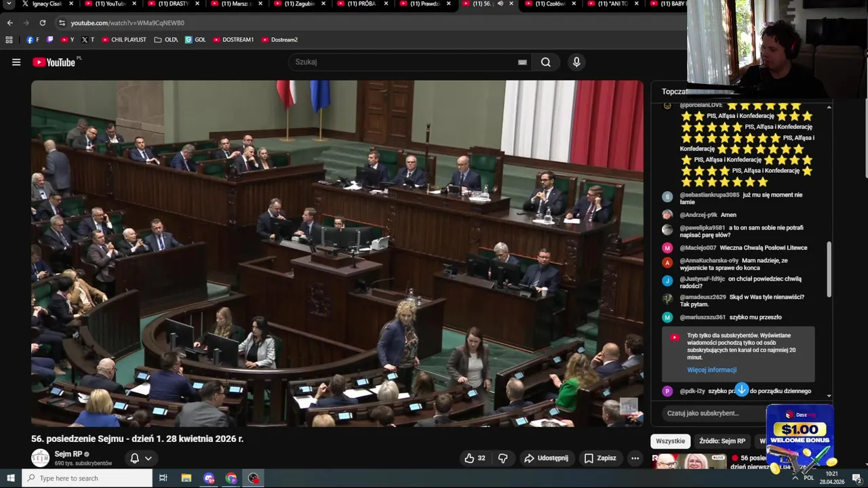Click the browser back arrow
The image size is (868, 488).
coord(9,22)
